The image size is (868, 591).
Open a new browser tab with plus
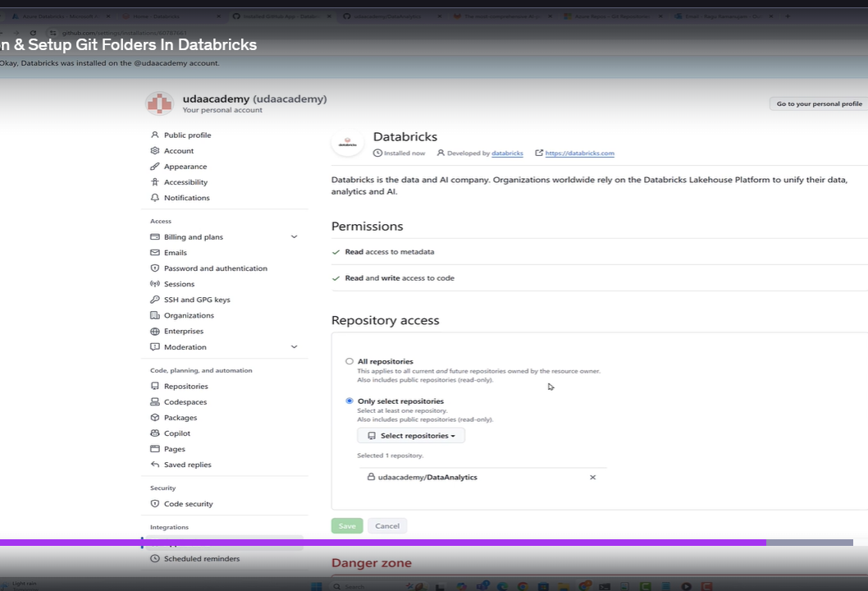[787, 16]
